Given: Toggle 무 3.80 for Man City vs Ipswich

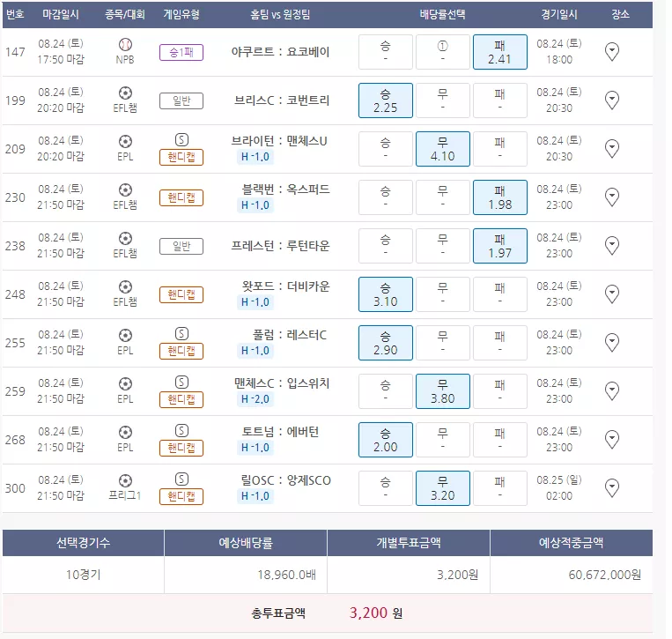Looking at the screenshot, I should coord(442,391).
